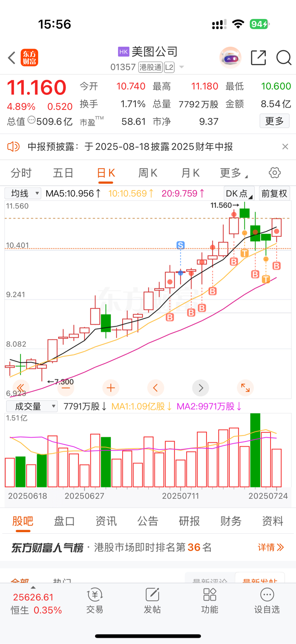The width and height of the screenshot is (296, 644).
Task: Open the search magnifier icon
Action: coord(284,58)
